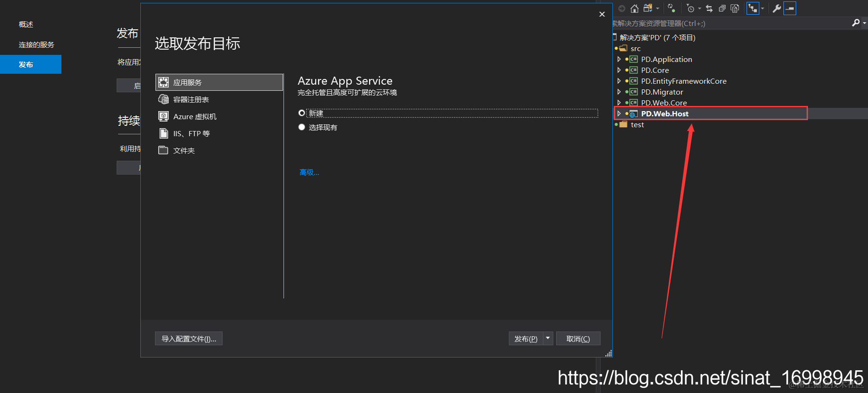
Task: Click the 取消(C) cancel button
Action: tap(578, 339)
